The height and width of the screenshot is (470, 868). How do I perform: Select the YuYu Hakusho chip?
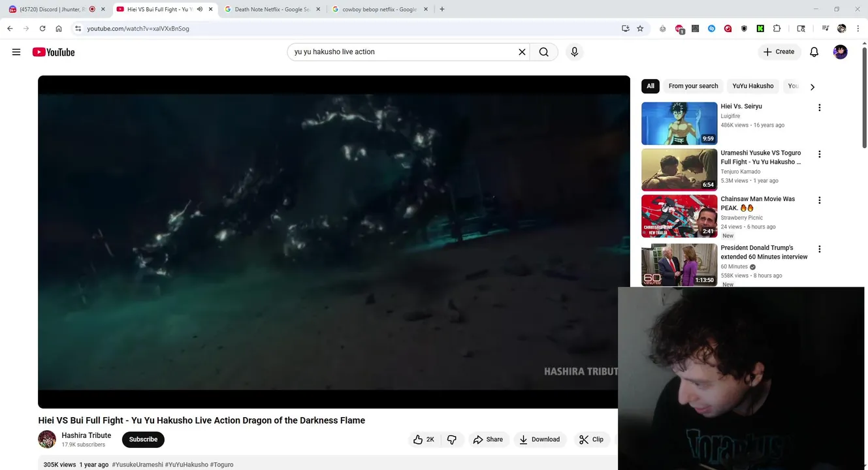753,86
